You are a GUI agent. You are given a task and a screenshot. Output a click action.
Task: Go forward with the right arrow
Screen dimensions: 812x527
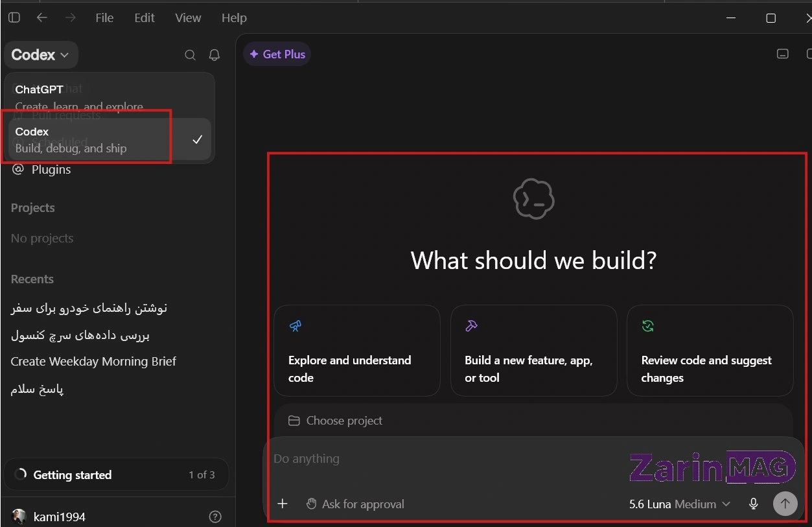click(x=70, y=18)
